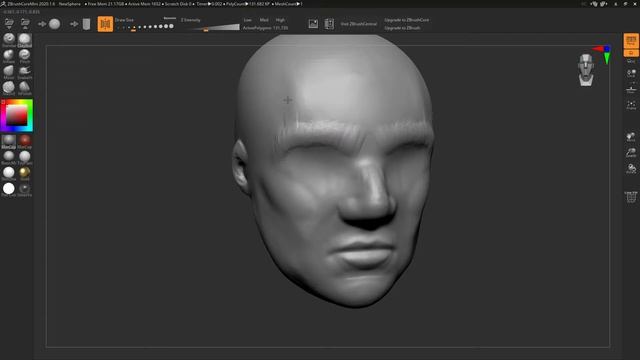
Task: Select the SnakeHook brush
Action: [x=24, y=72]
